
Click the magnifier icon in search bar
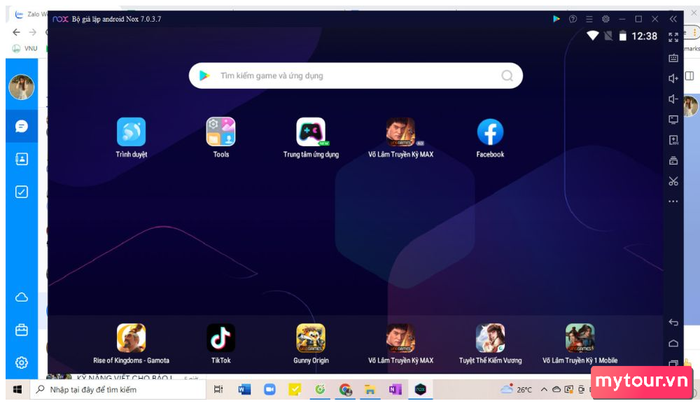507,76
